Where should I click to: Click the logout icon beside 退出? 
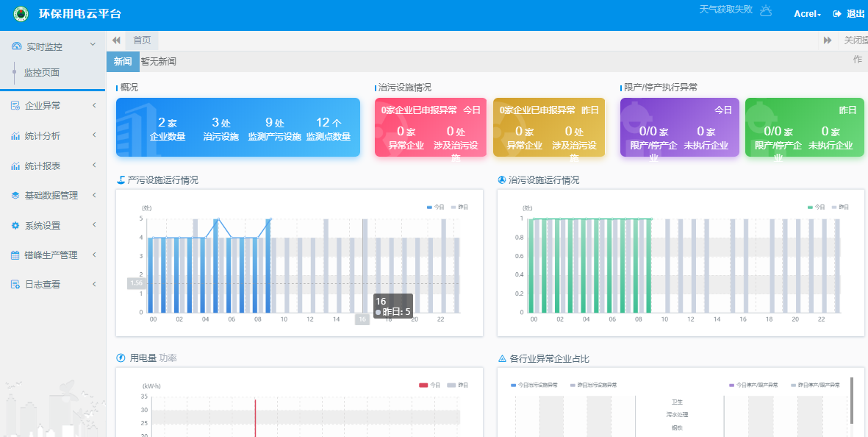coord(837,14)
